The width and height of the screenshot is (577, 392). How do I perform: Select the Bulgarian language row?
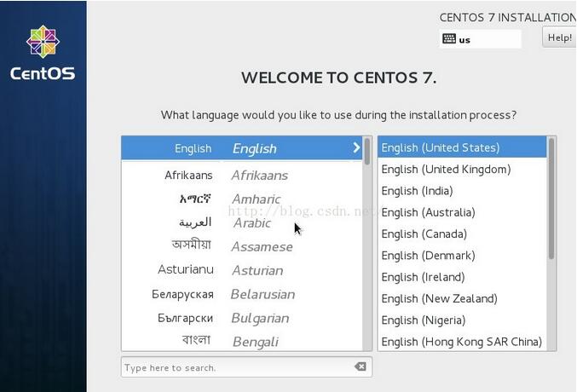coord(242,318)
